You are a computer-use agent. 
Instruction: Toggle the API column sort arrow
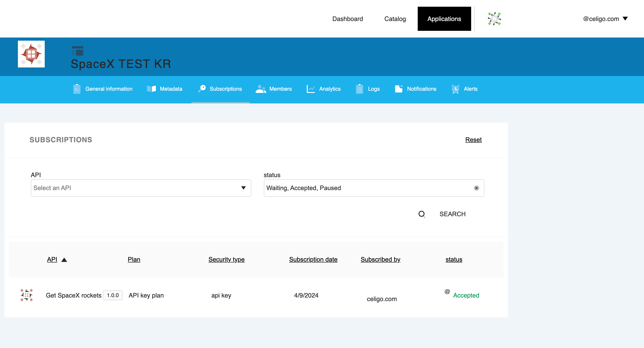pyautogui.click(x=64, y=260)
